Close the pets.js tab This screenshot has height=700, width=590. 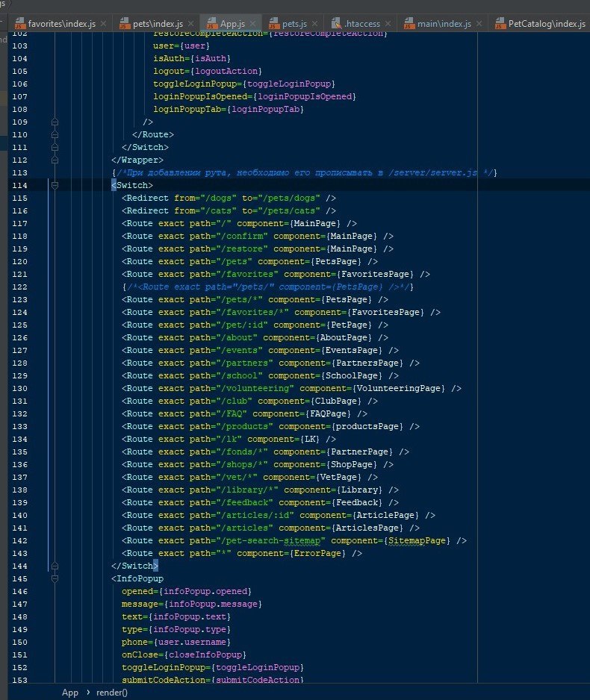pos(315,24)
